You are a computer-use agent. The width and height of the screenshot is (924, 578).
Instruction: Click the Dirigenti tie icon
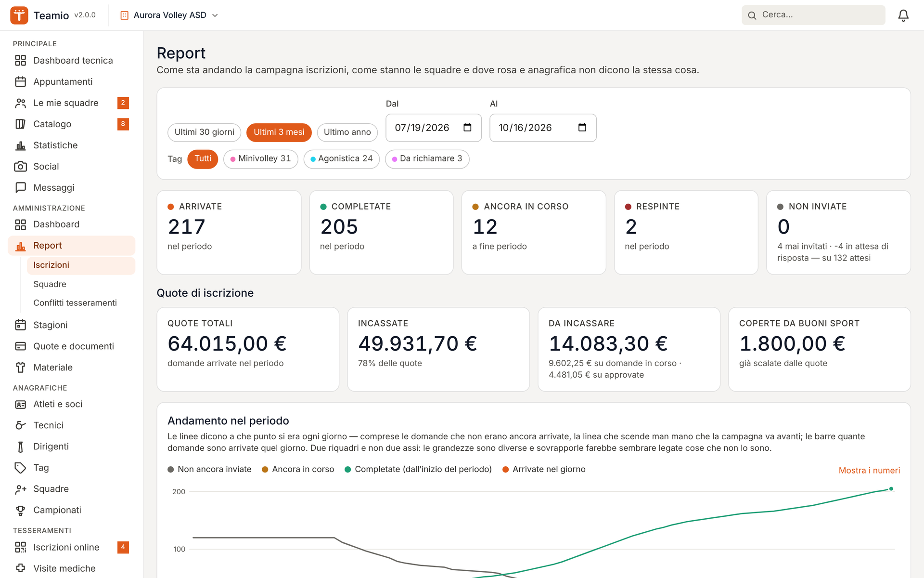click(20, 447)
